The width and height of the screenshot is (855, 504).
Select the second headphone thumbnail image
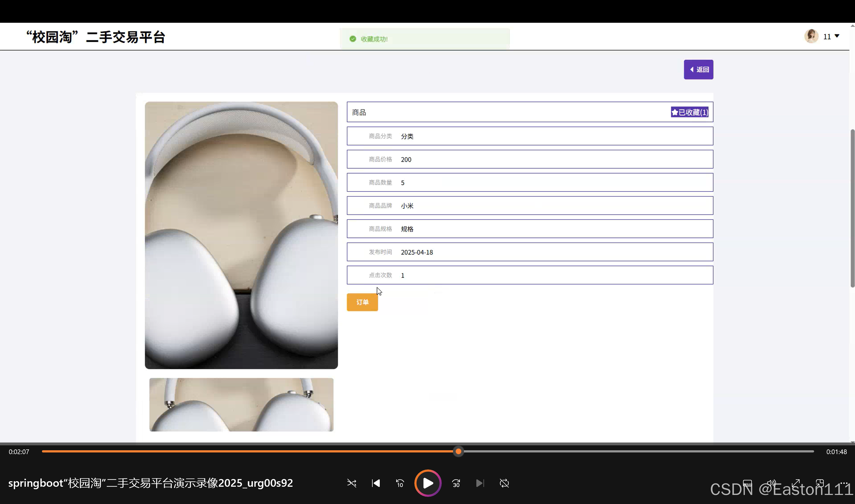(x=241, y=404)
